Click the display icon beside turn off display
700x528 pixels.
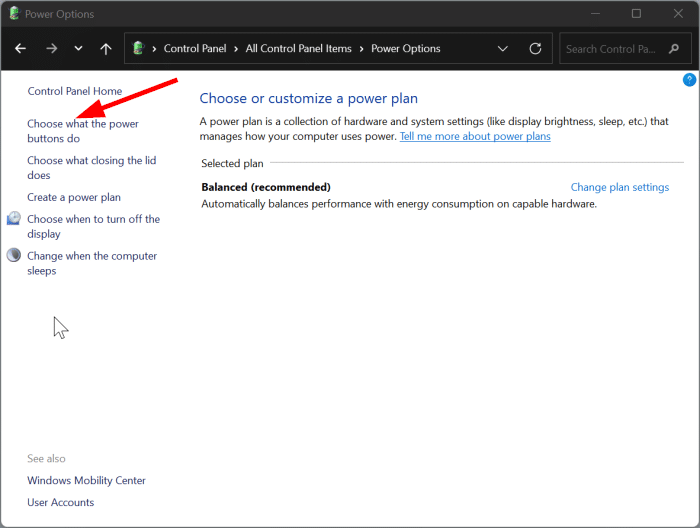[14, 219]
